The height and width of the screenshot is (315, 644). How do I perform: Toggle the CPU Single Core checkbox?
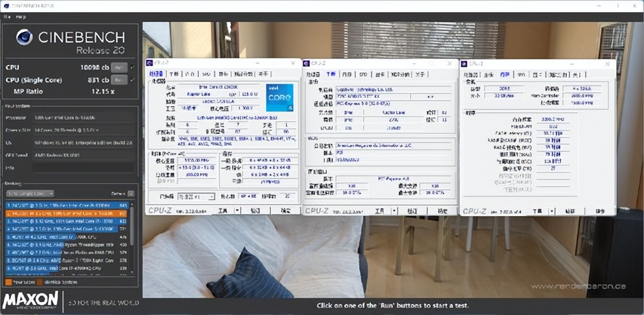pyautogui.click(x=132, y=79)
